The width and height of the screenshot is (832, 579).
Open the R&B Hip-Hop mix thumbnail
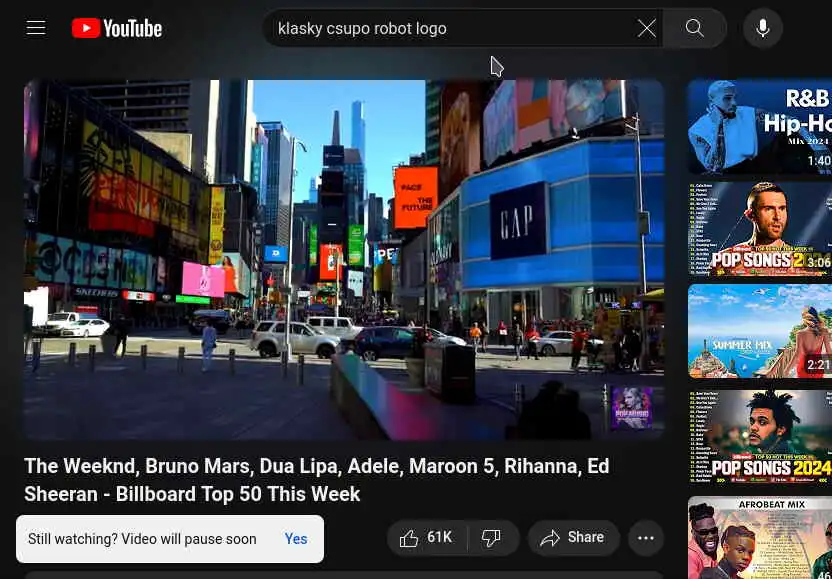click(x=760, y=127)
